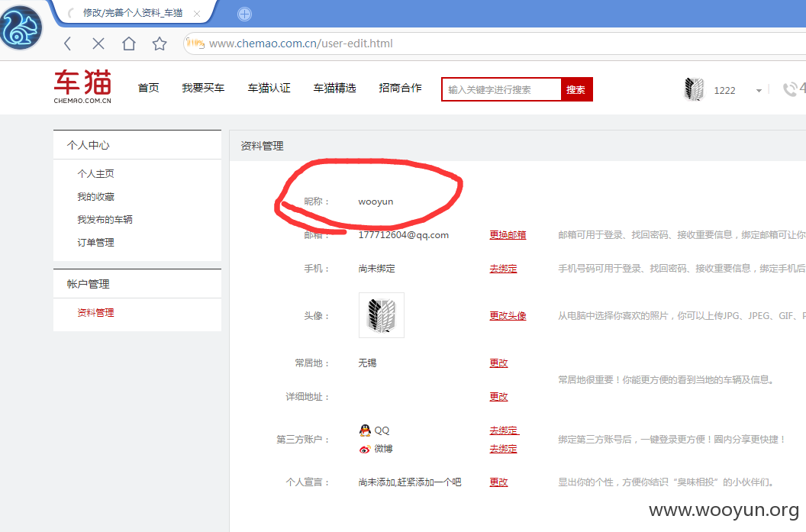Open 车猫精选 navigation item
This screenshot has height=532, width=806.
click(x=334, y=88)
